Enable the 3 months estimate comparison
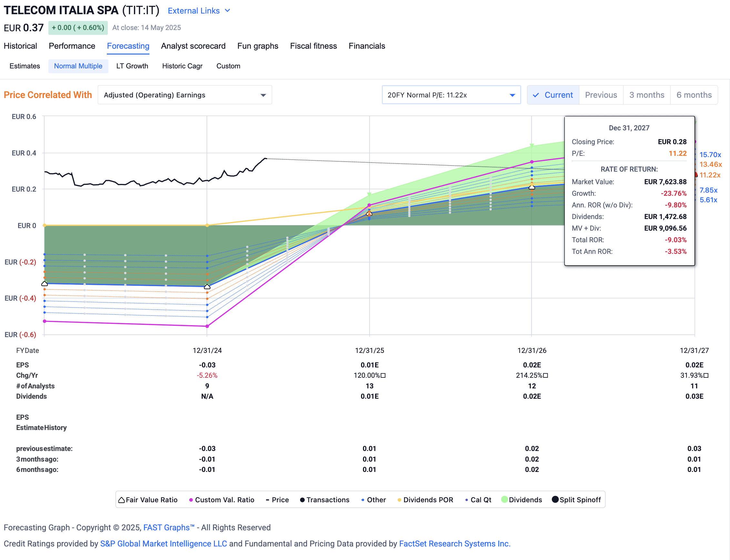The height and width of the screenshot is (560, 730). click(x=646, y=95)
